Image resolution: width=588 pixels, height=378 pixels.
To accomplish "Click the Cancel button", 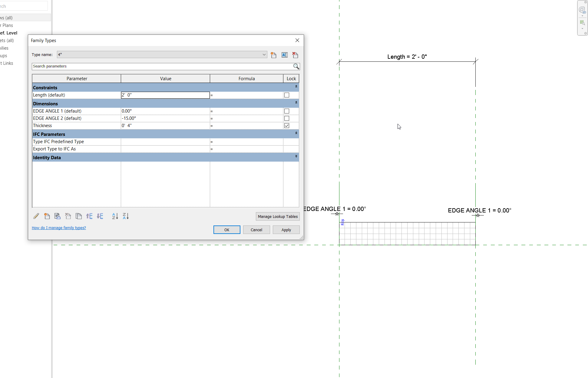I will (256, 230).
